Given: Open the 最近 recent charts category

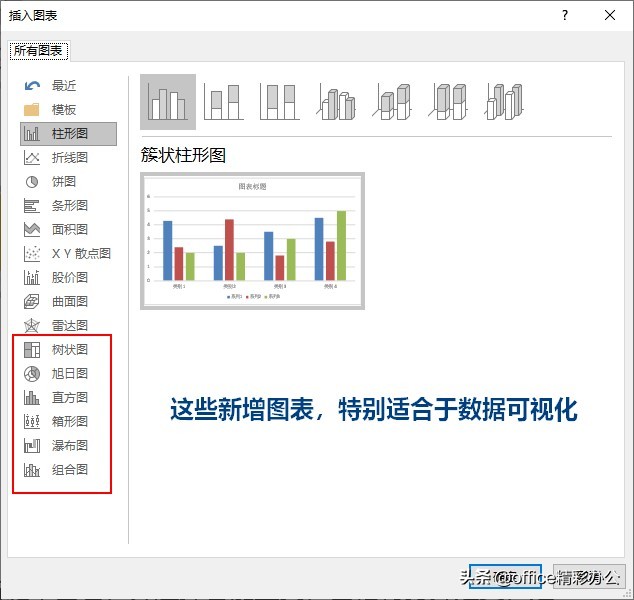Looking at the screenshot, I should coord(68,86).
